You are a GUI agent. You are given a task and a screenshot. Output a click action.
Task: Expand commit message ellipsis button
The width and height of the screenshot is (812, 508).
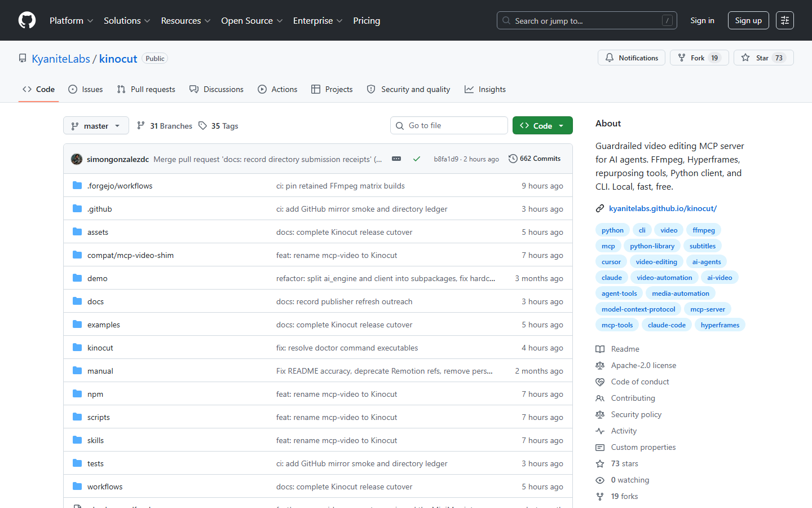pos(396,159)
